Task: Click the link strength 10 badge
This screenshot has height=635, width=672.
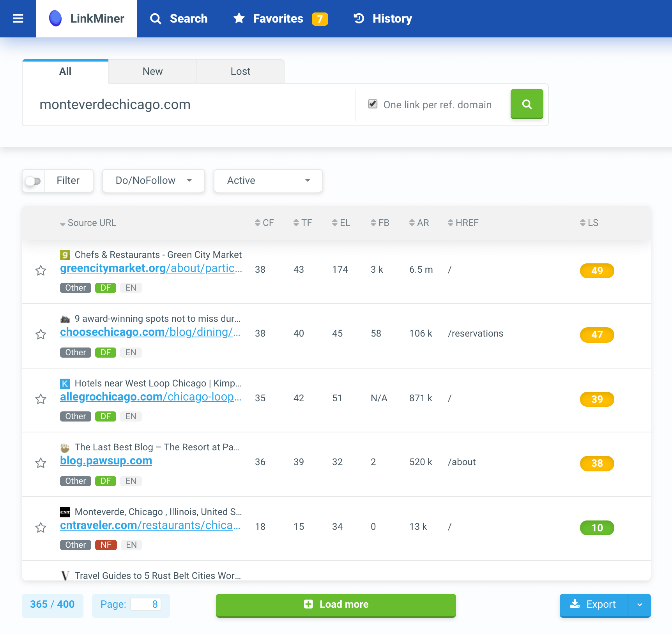Action: coord(597,528)
